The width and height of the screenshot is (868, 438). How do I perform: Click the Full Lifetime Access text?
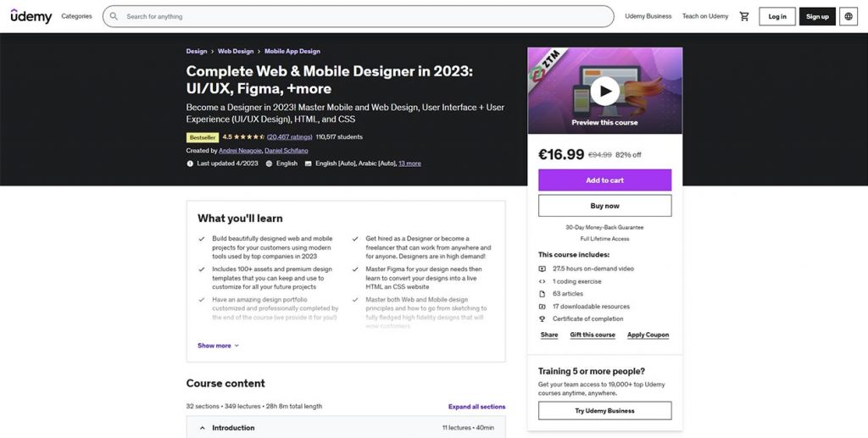(x=604, y=239)
